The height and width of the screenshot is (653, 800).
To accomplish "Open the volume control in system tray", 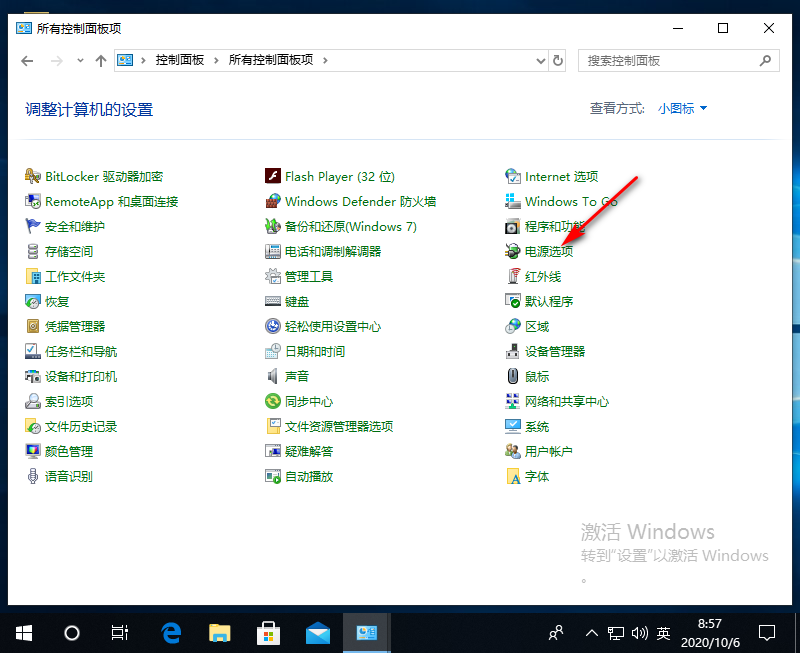I will [640, 632].
